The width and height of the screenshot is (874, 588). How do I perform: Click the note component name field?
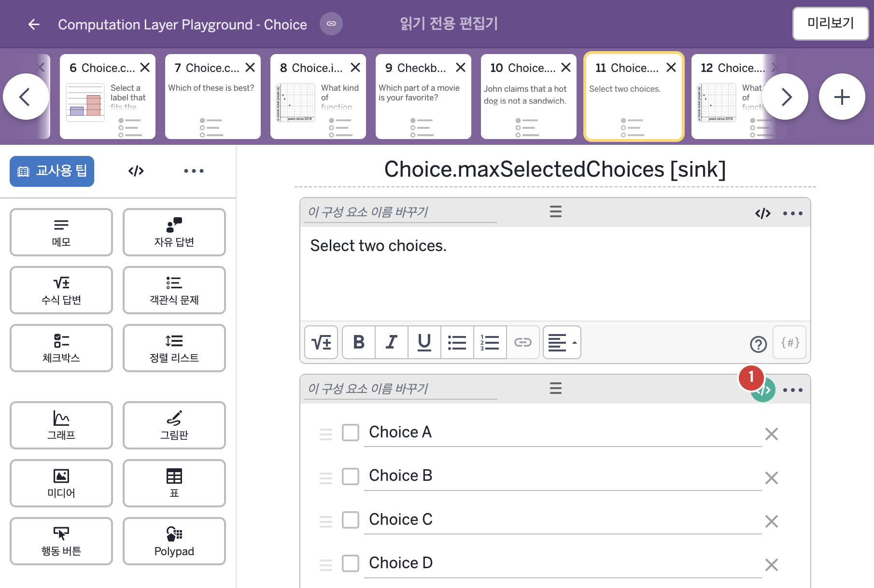[x=401, y=212]
